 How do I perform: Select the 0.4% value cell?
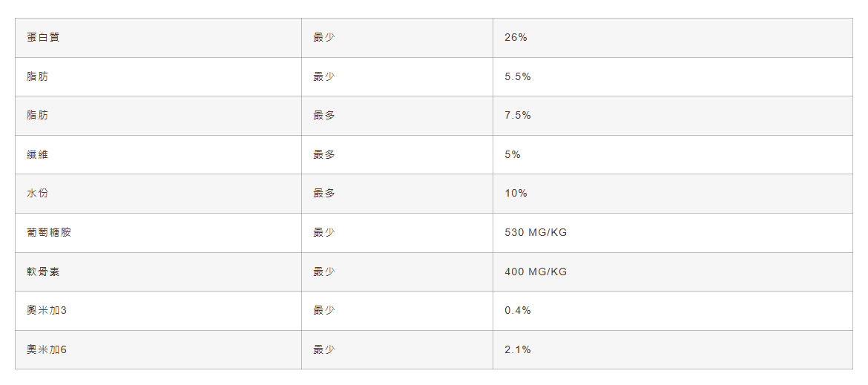(518, 310)
